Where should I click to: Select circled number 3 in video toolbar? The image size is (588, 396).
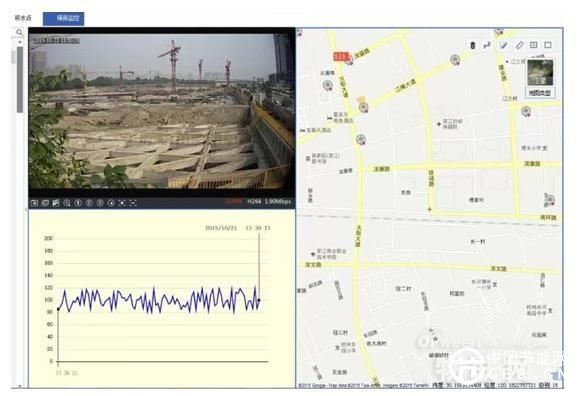100,203
